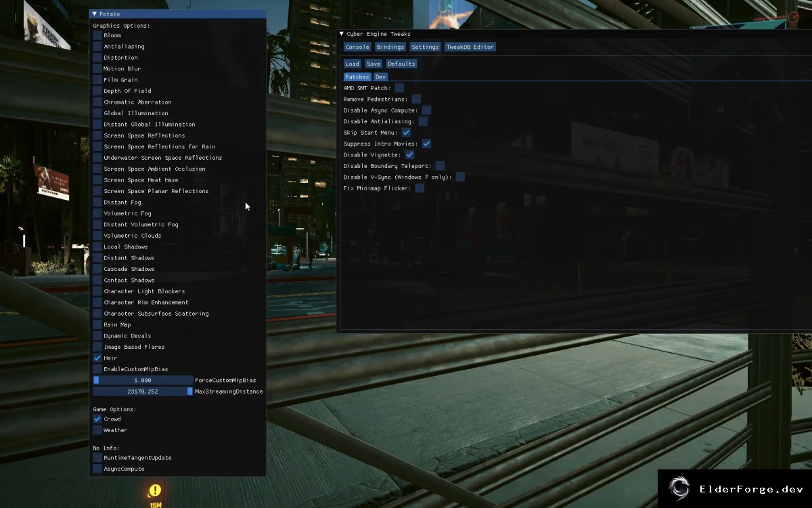Image resolution: width=812 pixels, height=508 pixels.
Task: Click the yellow quest marker icon
Action: point(155,490)
